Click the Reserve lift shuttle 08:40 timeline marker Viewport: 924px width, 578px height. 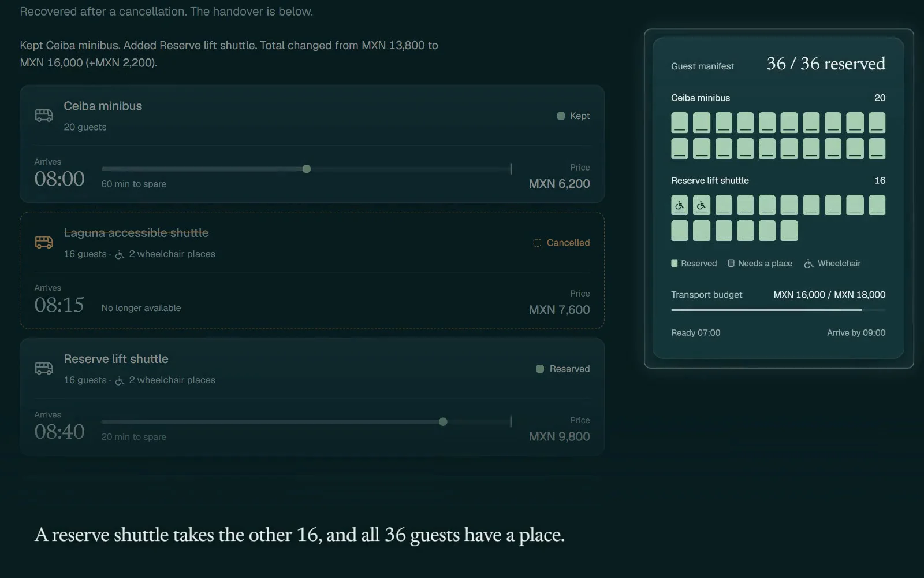tap(443, 422)
